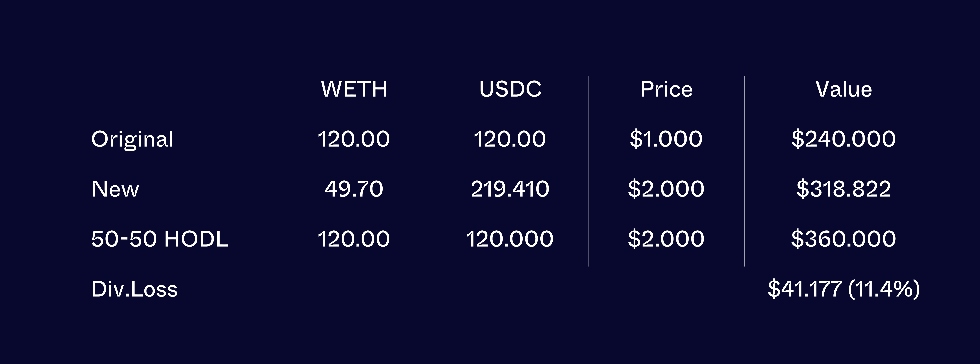Click the HODL value $360.000
The image size is (980, 364).
(843, 239)
